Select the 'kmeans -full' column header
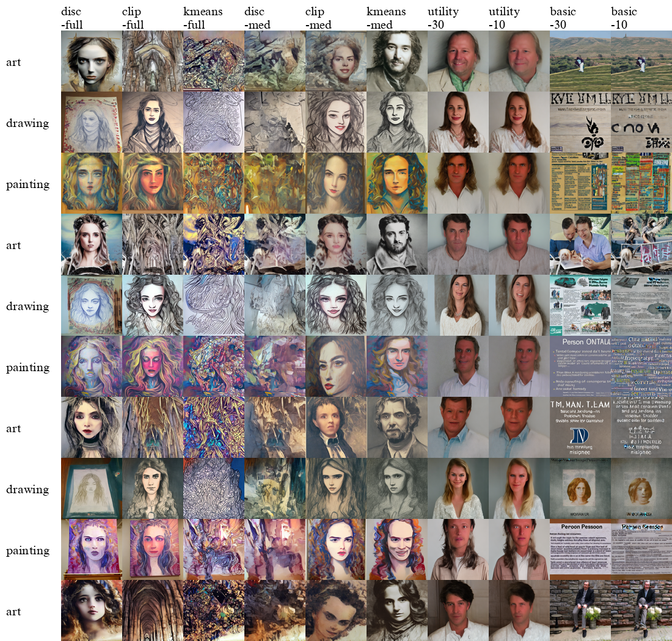 point(203,18)
